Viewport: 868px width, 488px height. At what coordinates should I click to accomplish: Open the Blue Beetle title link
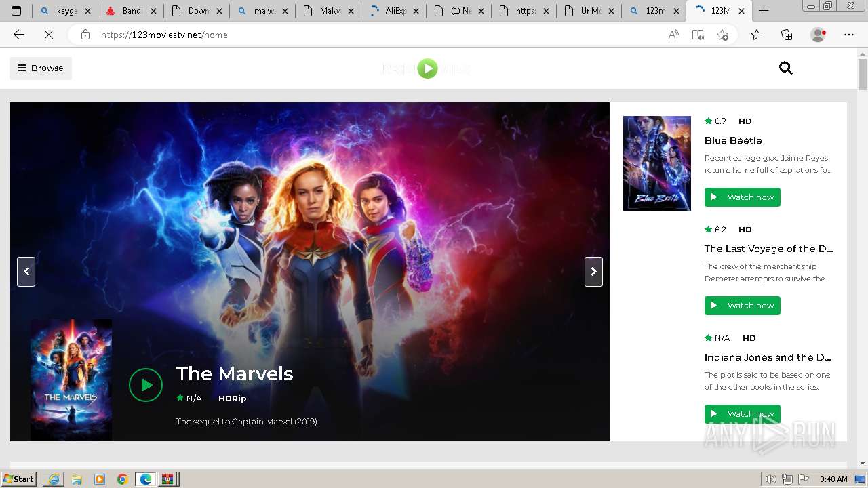(x=733, y=140)
